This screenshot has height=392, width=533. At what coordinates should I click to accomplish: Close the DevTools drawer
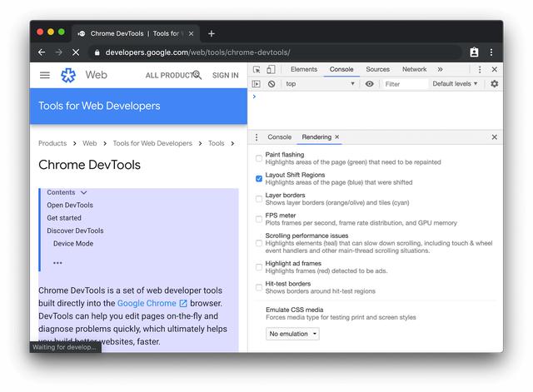pyautogui.click(x=494, y=136)
